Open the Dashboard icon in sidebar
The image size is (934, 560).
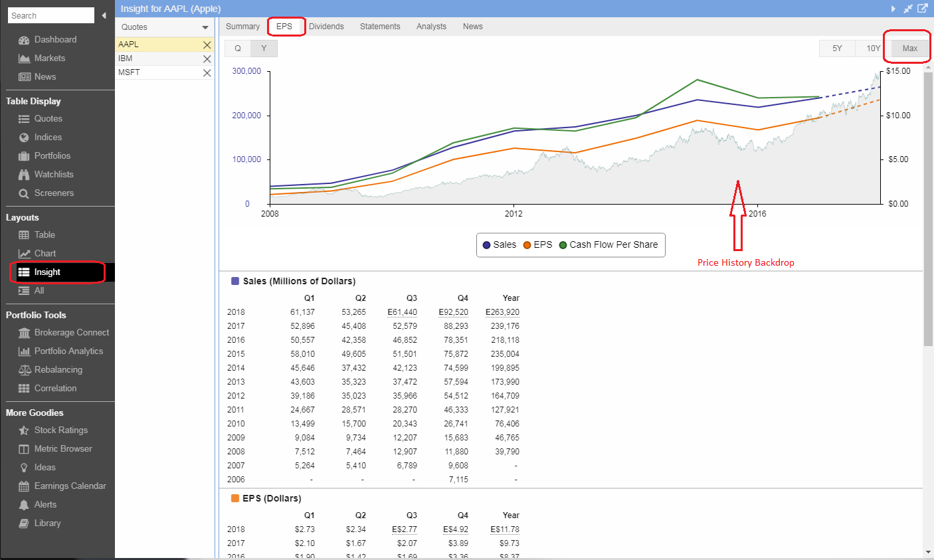pyautogui.click(x=24, y=40)
